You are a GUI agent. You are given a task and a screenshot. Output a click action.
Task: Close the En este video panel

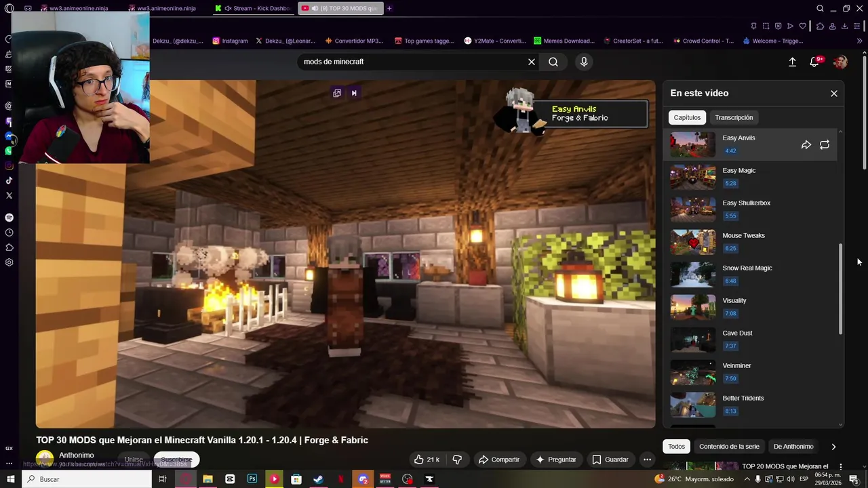[834, 94]
